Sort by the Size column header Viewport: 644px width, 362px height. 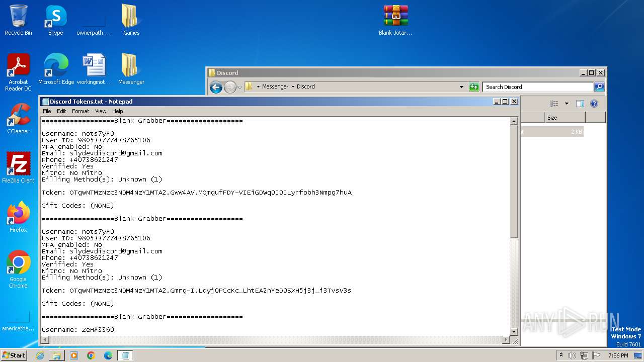click(565, 118)
